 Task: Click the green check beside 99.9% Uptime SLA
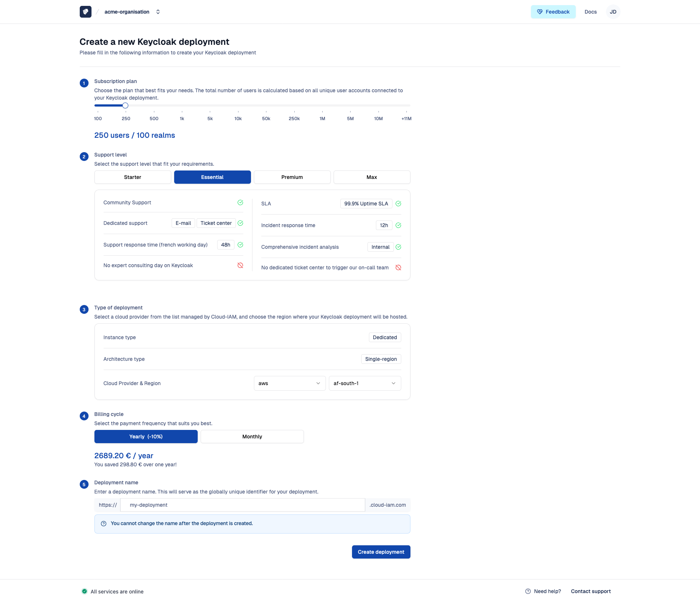(x=398, y=204)
